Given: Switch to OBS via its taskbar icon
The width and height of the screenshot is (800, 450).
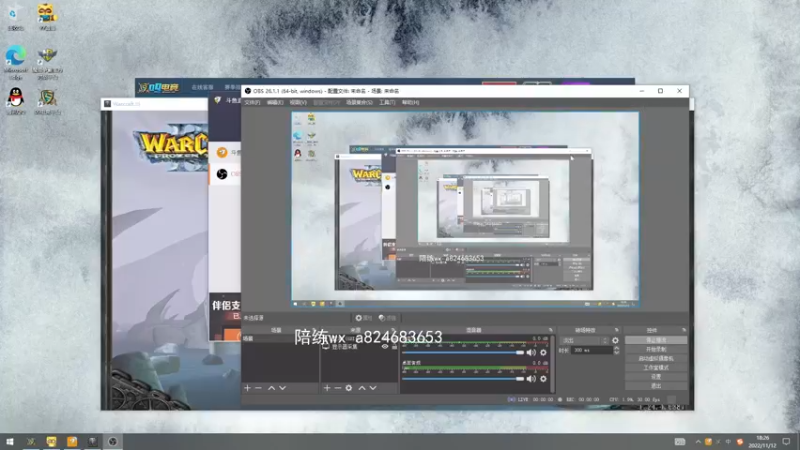Looking at the screenshot, I should (112, 441).
